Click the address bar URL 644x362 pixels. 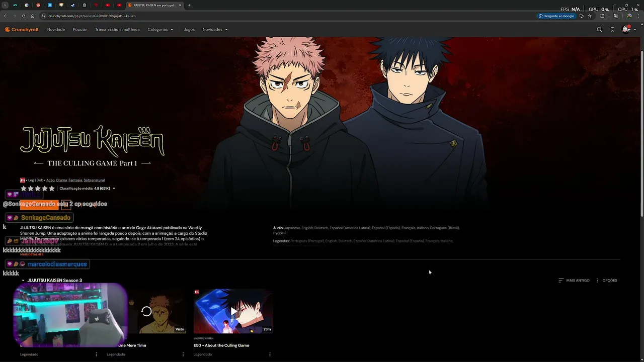[92, 16]
